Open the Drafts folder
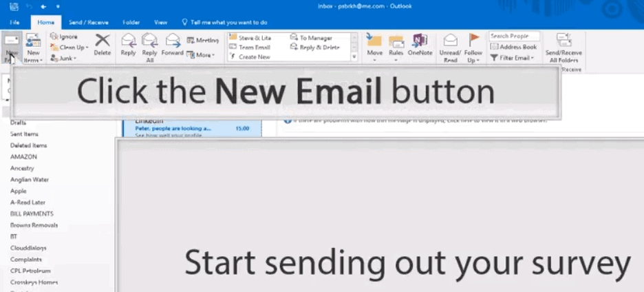Viewport: 644px width, 292px height. [18, 123]
